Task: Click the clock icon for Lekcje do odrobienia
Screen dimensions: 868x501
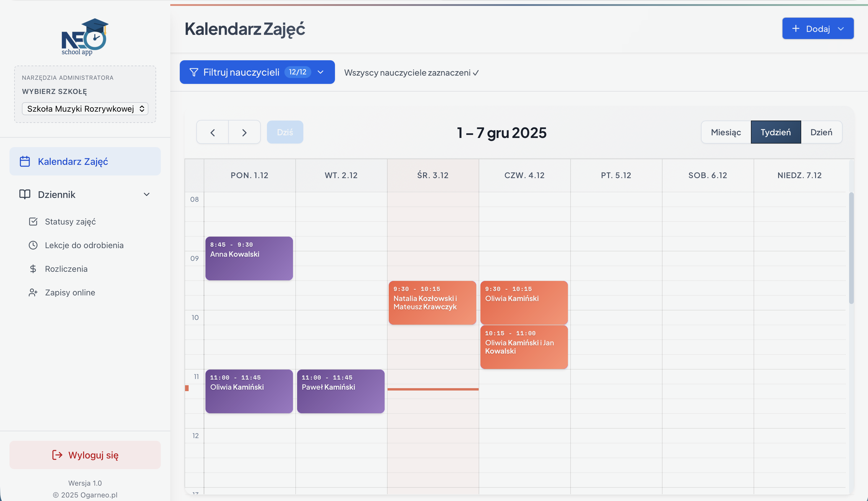Action: point(33,245)
